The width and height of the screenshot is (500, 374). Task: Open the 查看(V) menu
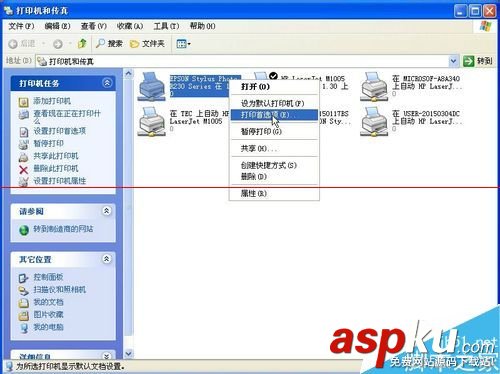[x=94, y=26]
